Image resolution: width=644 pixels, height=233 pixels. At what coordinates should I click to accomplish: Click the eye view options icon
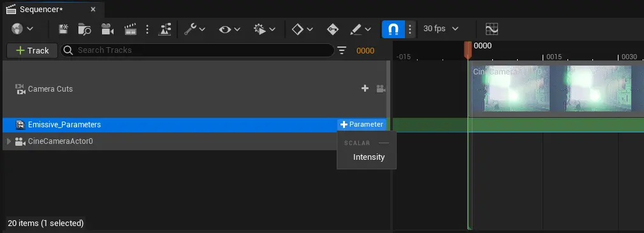point(224,29)
